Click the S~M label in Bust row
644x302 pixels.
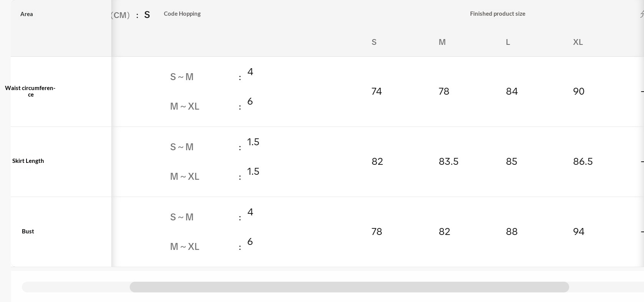coord(182,217)
